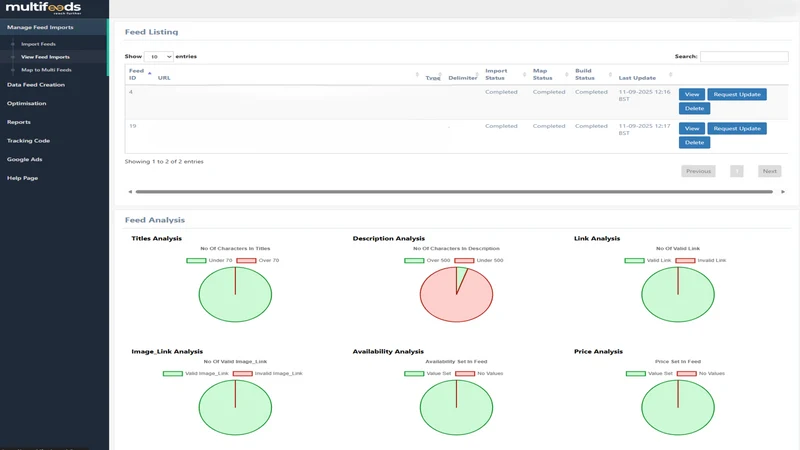Click the scroll right arrow of the table

pyautogui.click(x=783, y=192)
